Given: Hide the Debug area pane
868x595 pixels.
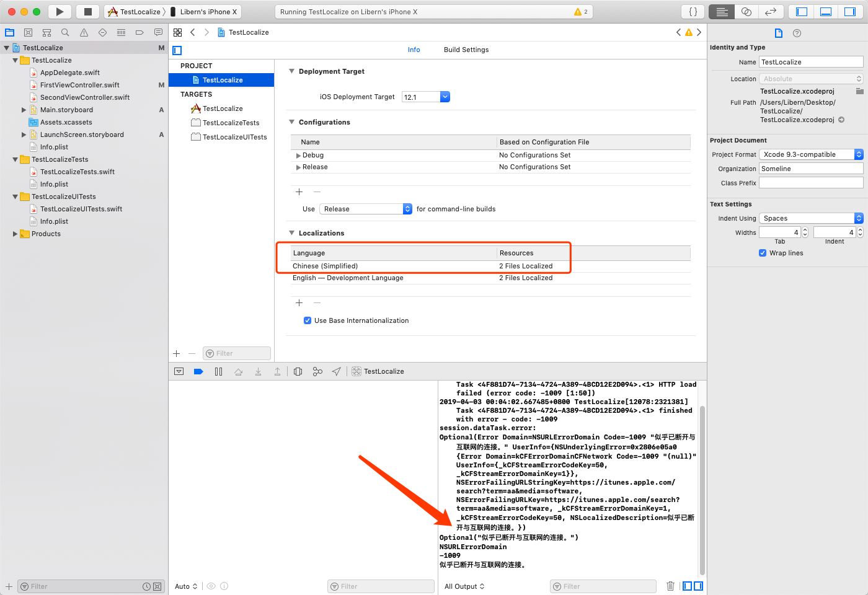Looking at the screenshot, I should pyautogui.click(x=826, y=12).
